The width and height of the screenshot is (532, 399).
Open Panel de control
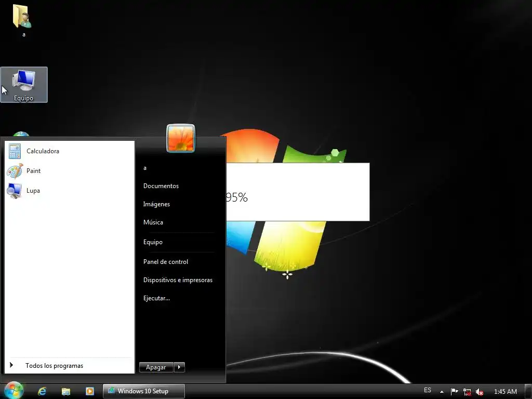click(x=166, y=262)
